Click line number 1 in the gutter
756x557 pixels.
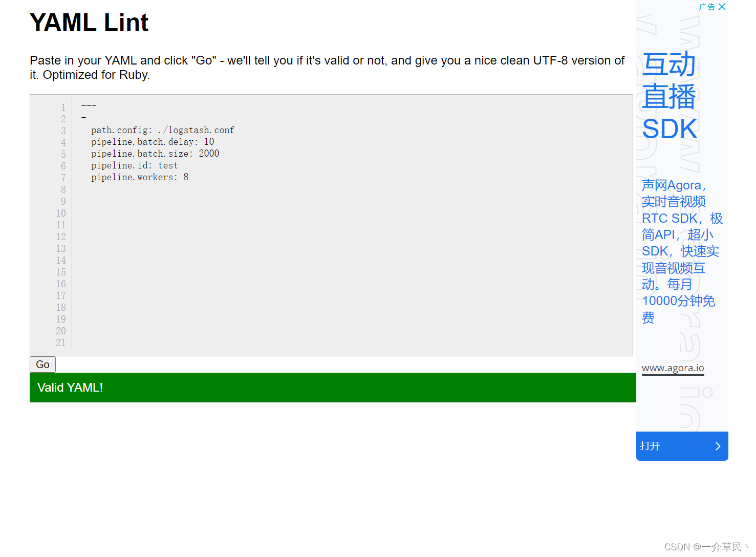tap(63, 107)
